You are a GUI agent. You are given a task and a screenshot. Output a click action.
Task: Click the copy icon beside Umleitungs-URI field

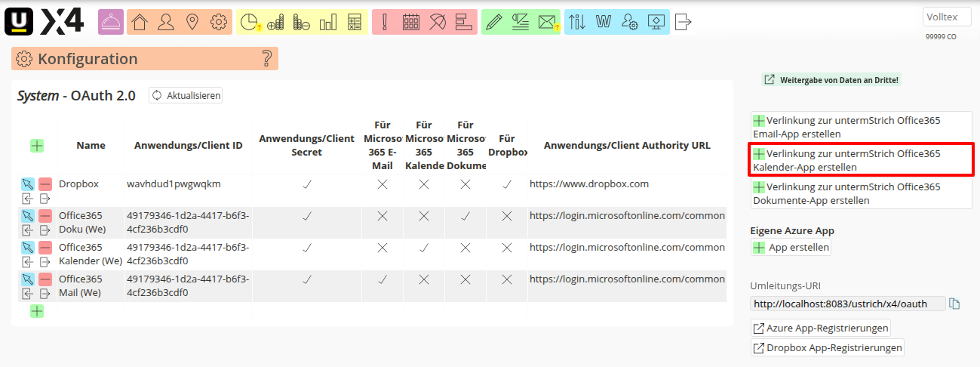click(x=955, y=304)
